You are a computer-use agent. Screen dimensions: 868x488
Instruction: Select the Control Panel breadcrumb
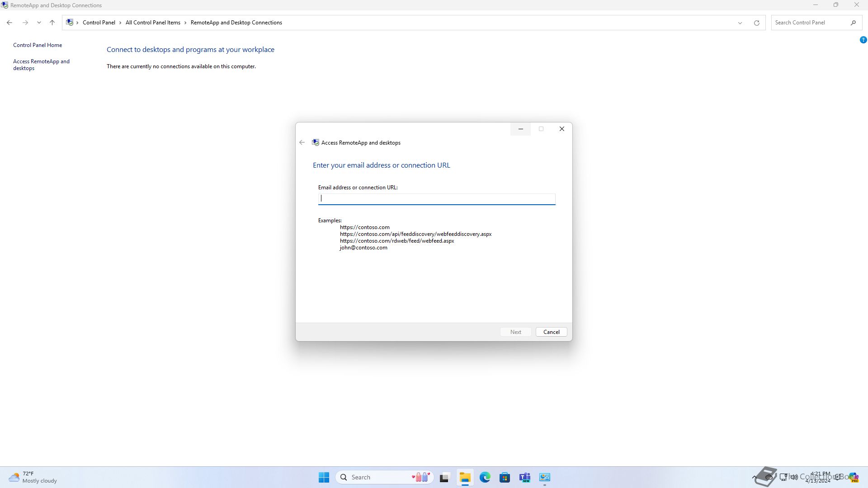[x=99, y=23]
